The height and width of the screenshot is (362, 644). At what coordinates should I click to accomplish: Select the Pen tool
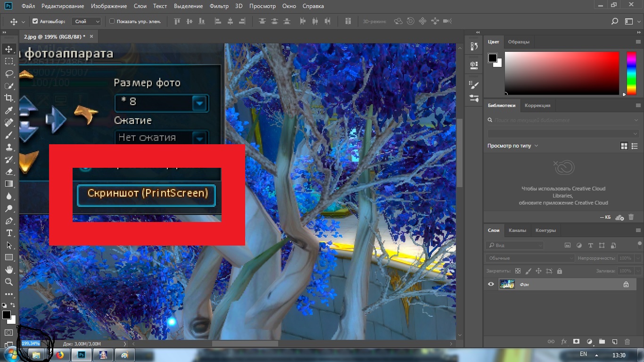[9, 221]
